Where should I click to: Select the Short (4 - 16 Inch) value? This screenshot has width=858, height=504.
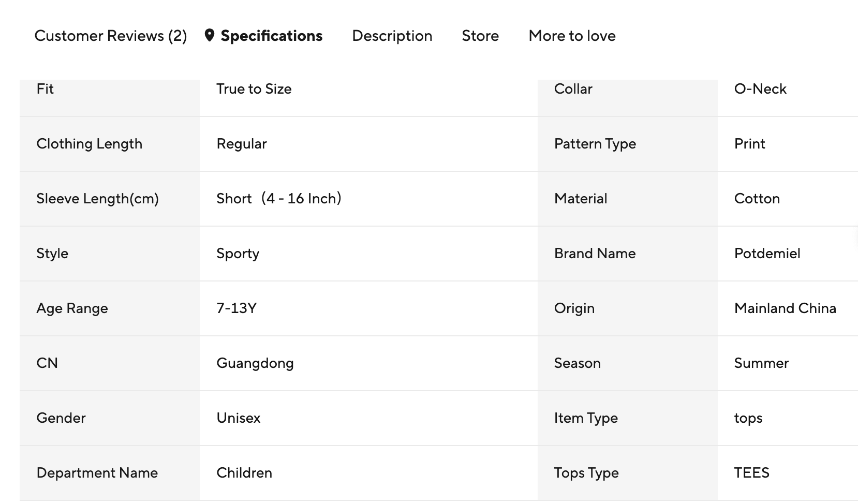click(278, 199)
